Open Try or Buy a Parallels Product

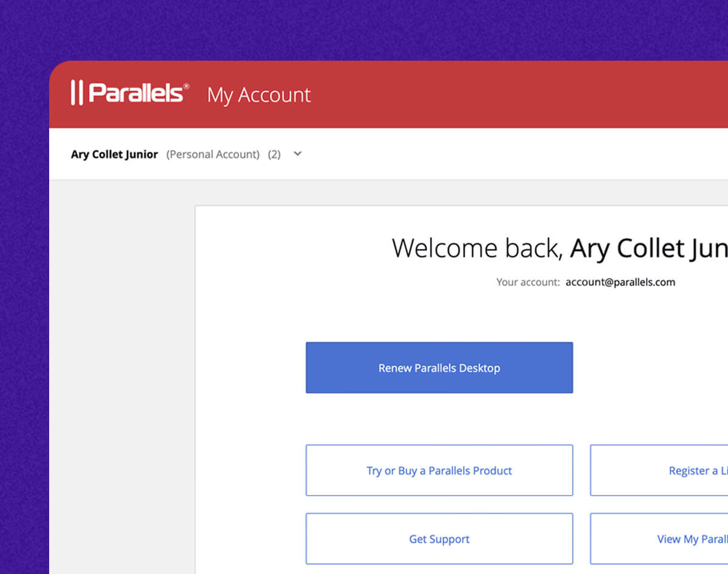[439, 470]
